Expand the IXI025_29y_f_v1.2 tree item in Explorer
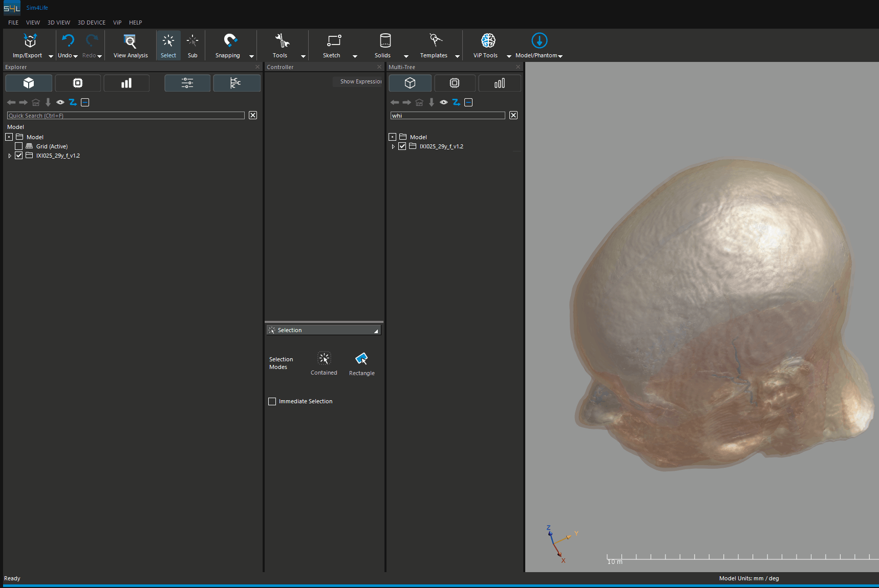879x588 pixels. (10, 155)
